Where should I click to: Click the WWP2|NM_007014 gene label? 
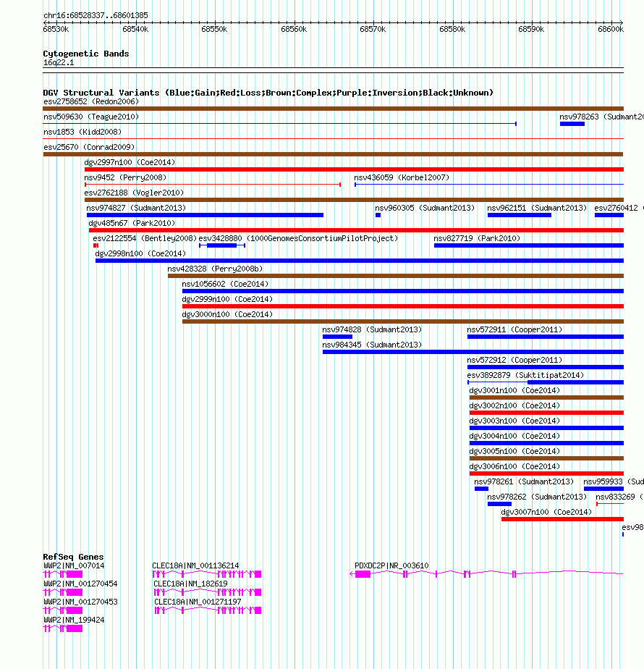pos(74,565)
